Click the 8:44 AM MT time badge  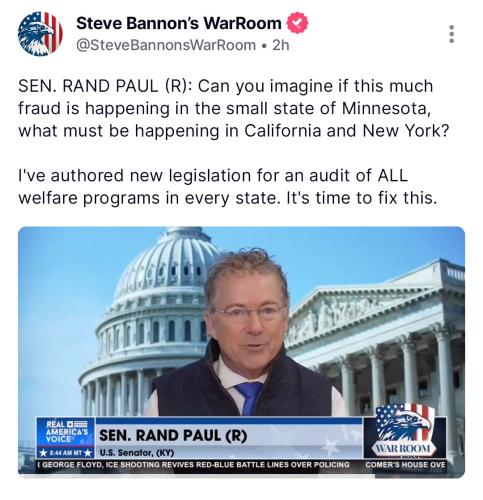coord(65,453)
